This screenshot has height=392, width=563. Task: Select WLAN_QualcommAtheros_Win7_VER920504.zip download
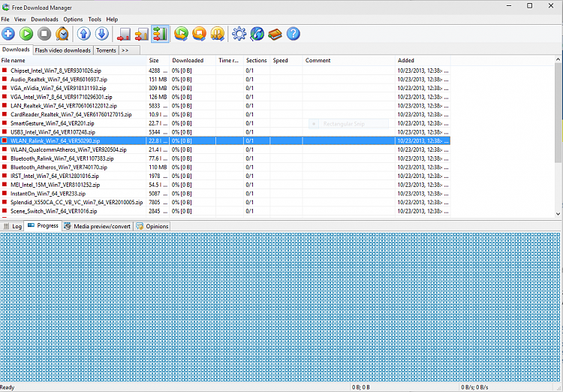tap(225, 149)
